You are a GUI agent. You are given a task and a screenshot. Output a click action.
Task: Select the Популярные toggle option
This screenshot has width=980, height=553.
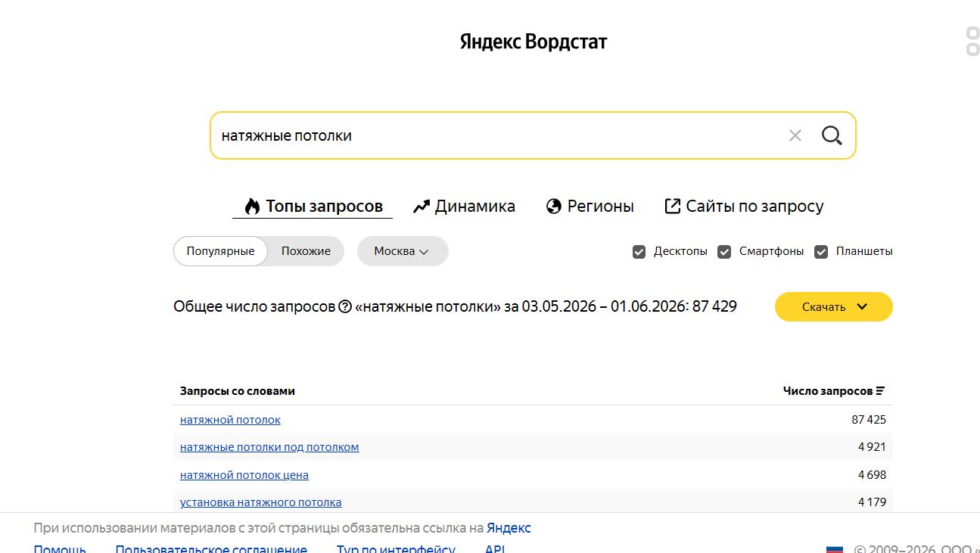pyautogui.click(x=220, y=251)
